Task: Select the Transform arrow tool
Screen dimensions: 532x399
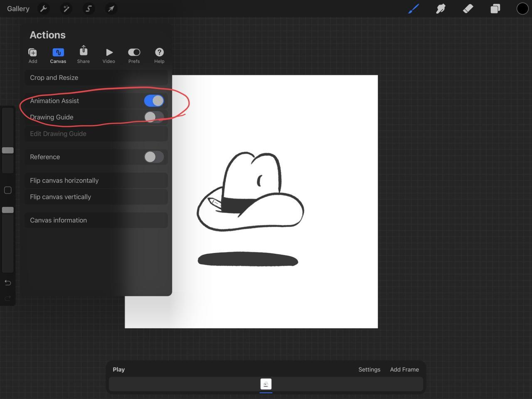Action: [111, 8]
